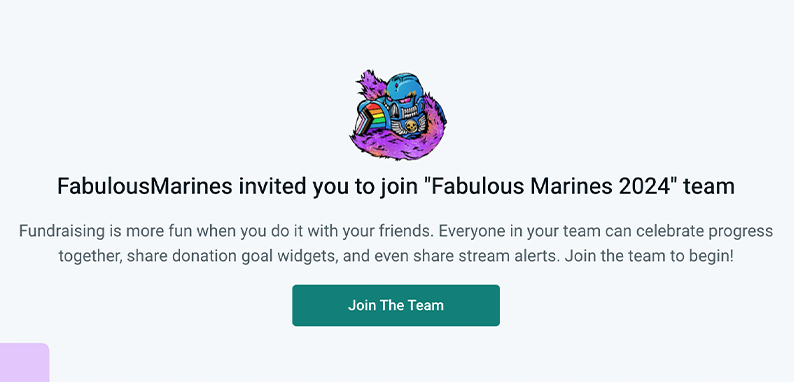Click the "invited you to join" heading text
Screen dimensions: 794x382
click(327, 186)
